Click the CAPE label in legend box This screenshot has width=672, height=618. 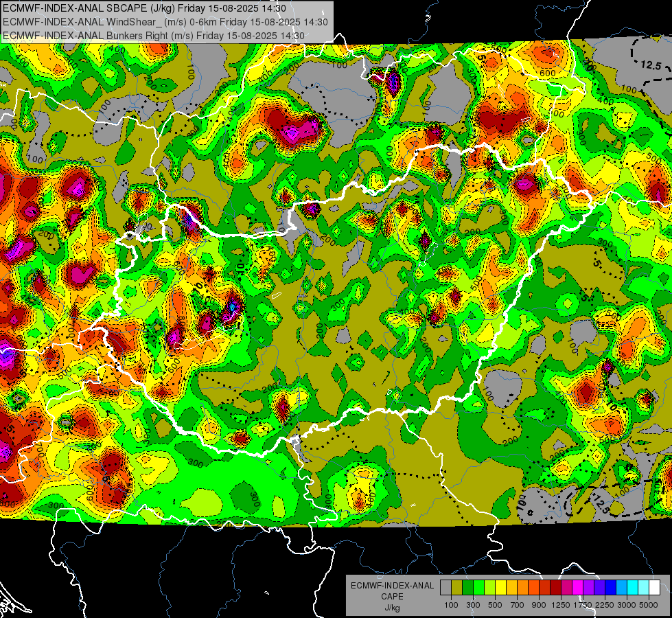pyautogui.click(x=392, y=597)
